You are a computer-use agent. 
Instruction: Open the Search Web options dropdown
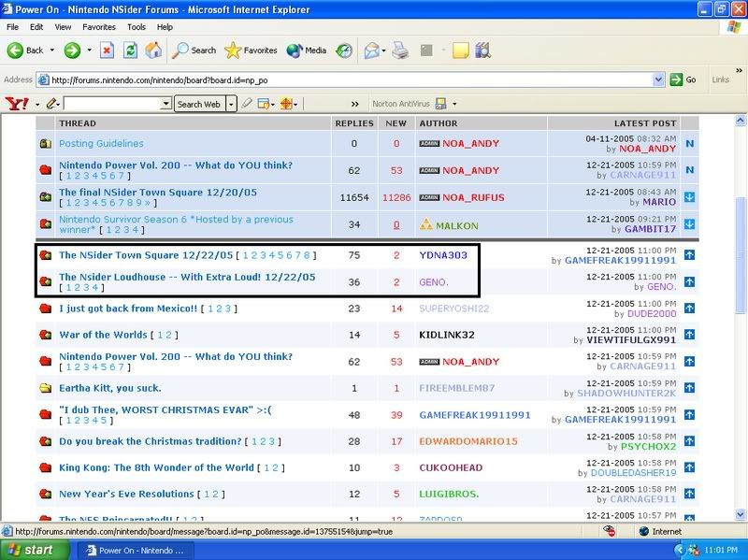pos(231,104)
